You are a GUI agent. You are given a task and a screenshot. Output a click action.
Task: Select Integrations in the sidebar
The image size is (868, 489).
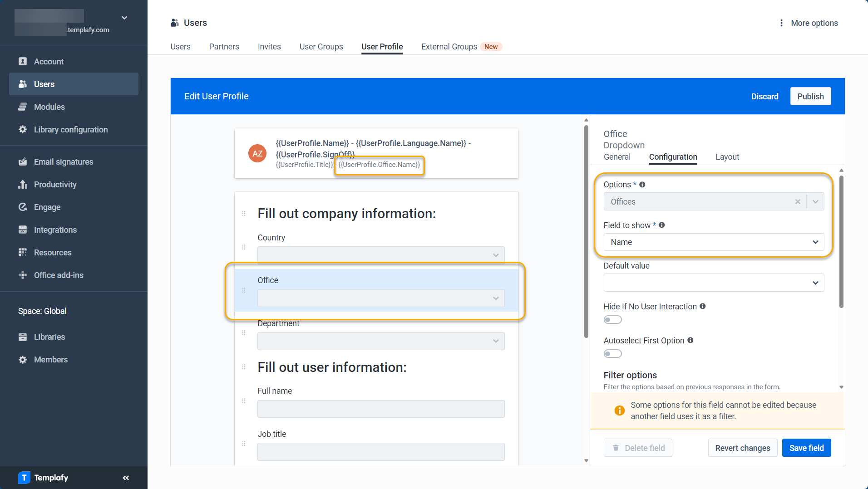(x=55, y=230)
